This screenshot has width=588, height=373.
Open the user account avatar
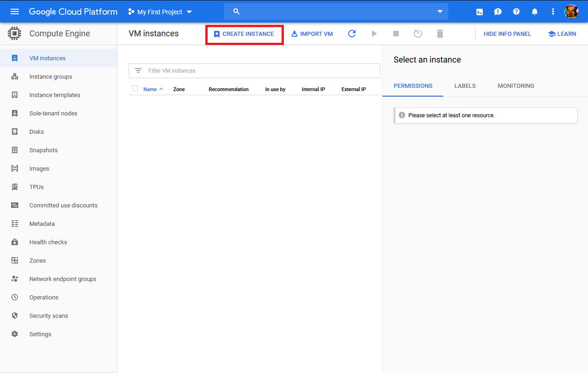(571, 11)
